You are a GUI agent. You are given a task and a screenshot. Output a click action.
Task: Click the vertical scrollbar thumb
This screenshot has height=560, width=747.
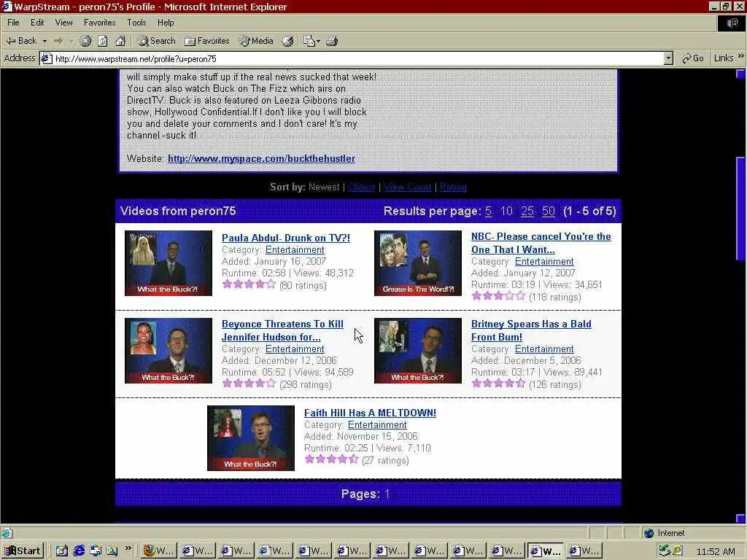(x=740, y=209)
